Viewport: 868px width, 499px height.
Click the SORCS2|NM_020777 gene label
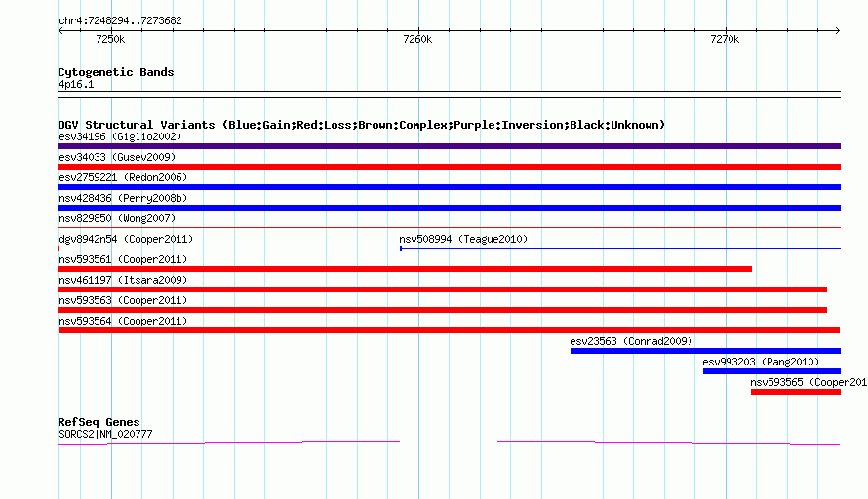pos(105,435)
